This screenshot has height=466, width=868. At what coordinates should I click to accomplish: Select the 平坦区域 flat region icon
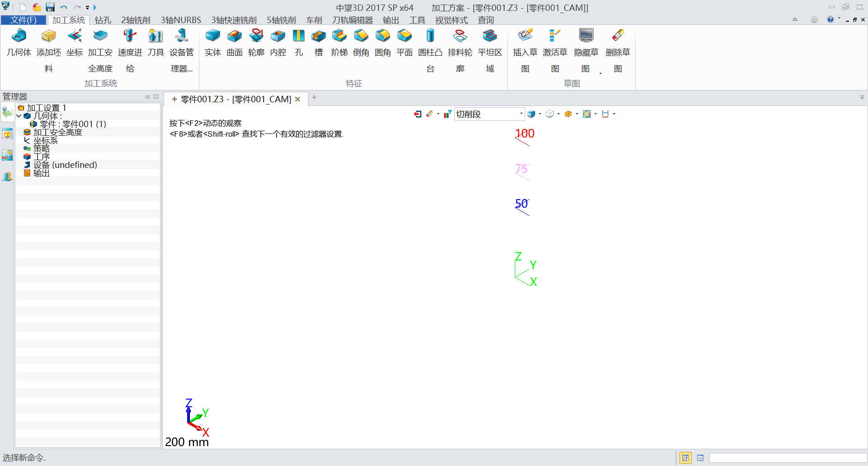click(x=490, y=36)
